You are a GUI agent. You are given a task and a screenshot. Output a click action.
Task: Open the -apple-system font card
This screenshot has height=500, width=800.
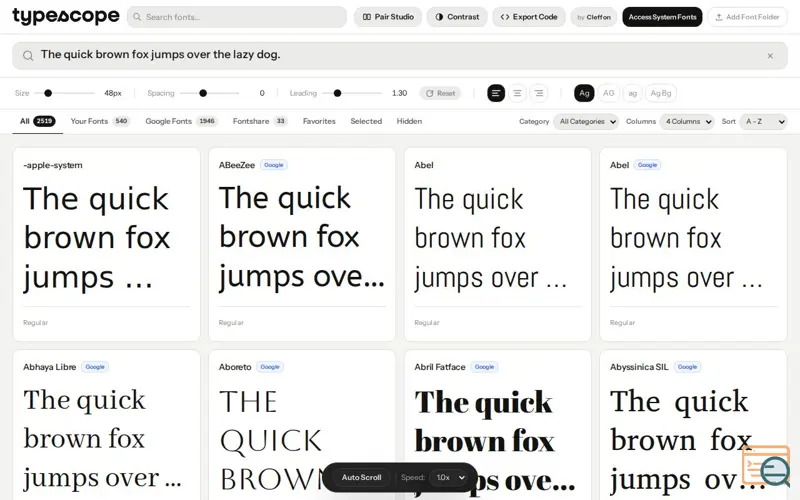click(x=106, y=244)
